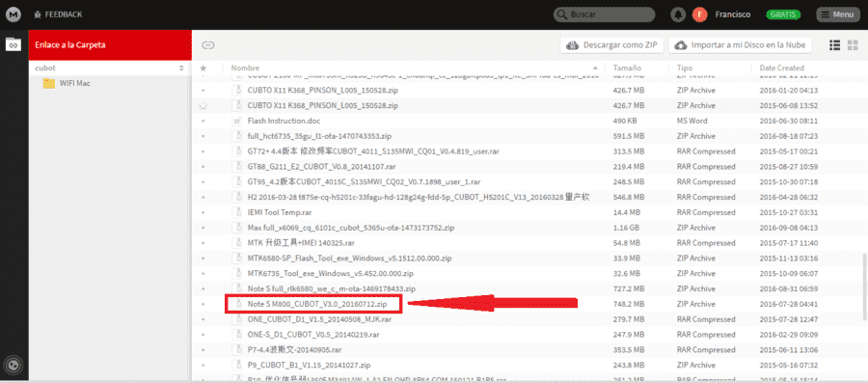
Task: Switch to grid thumbnail view
Action: pos(853,45)
